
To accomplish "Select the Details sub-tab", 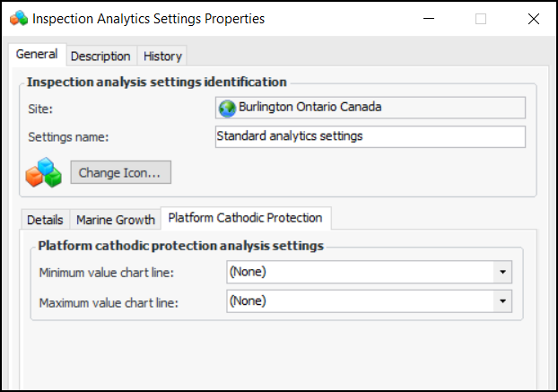I will [x=45, y=220].
